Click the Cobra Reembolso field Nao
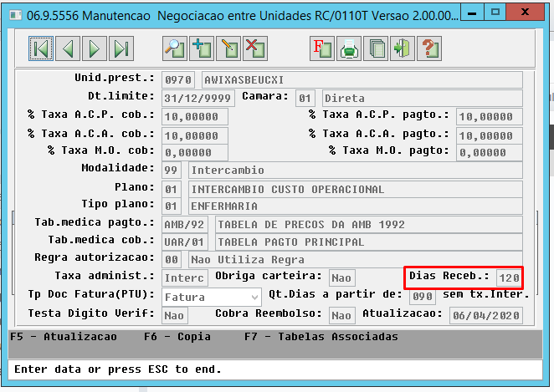Image resolution: width=554 pixels, height=392 pixels. pyautogui.click(x=341, y=315)
